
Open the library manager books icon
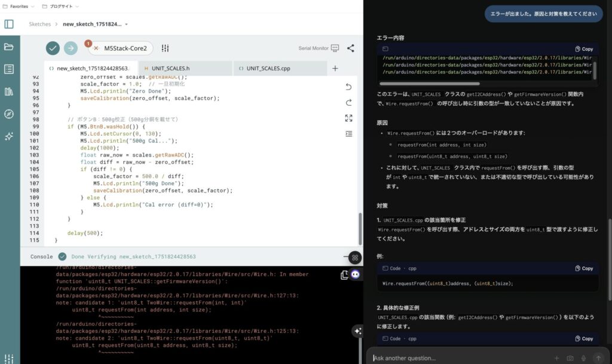click(x=9, y=91)
